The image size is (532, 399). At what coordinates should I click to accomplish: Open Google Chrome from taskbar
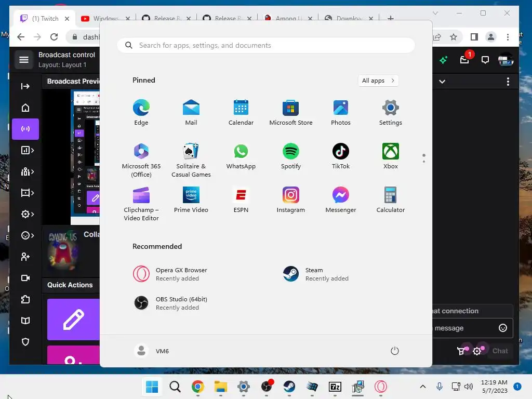(198, 387)
